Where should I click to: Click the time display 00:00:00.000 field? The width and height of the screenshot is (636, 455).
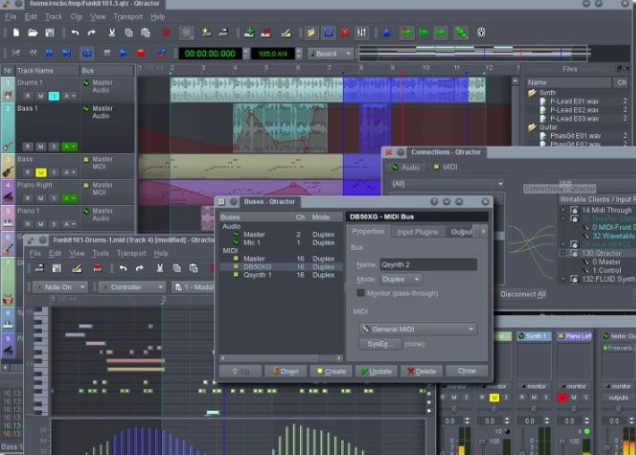click(x=210, y=54)
